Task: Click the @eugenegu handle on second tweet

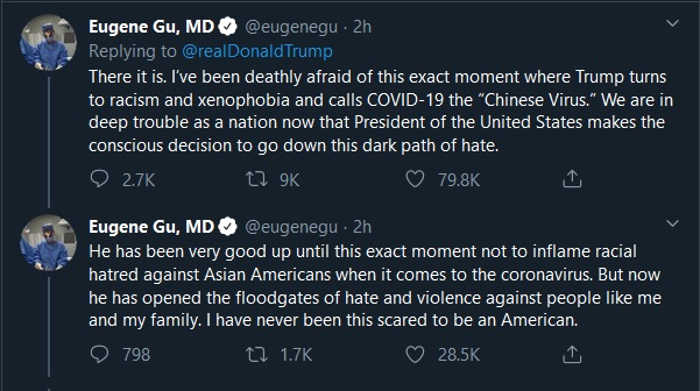Action: [x=291, y=227]
